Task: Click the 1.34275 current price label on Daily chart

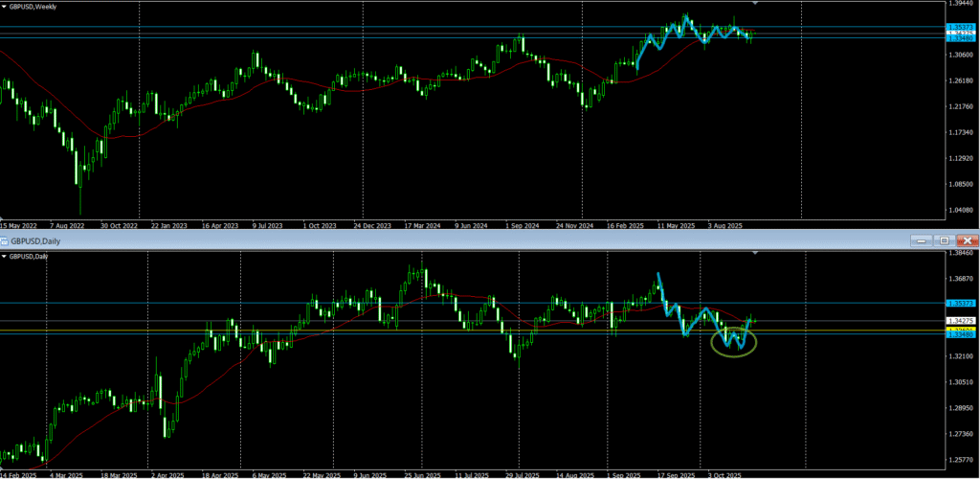Action: coord(960,320)
